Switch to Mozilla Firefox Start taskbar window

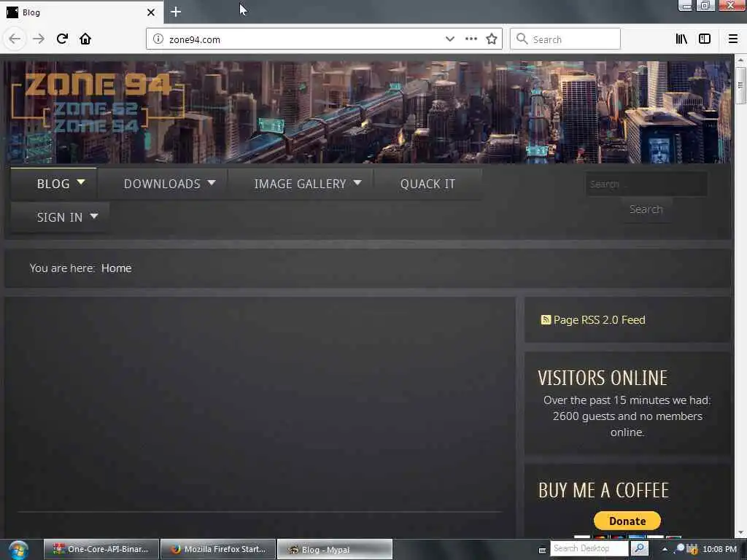tap(218, 549)
